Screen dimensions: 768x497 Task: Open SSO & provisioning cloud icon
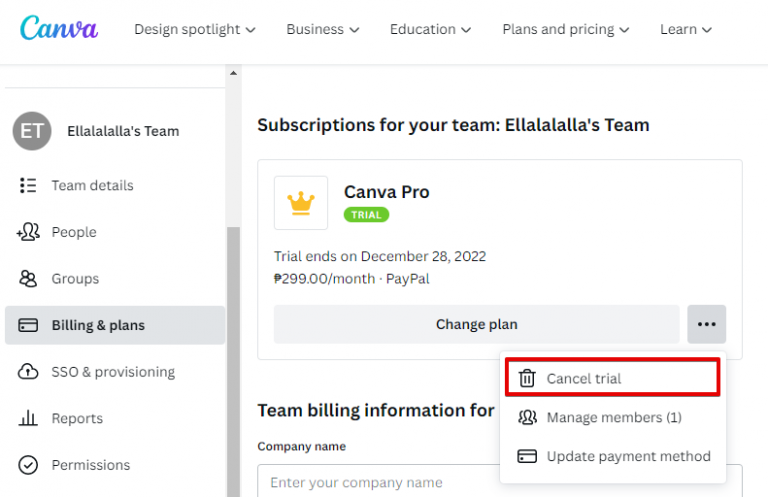click(29, 372)
